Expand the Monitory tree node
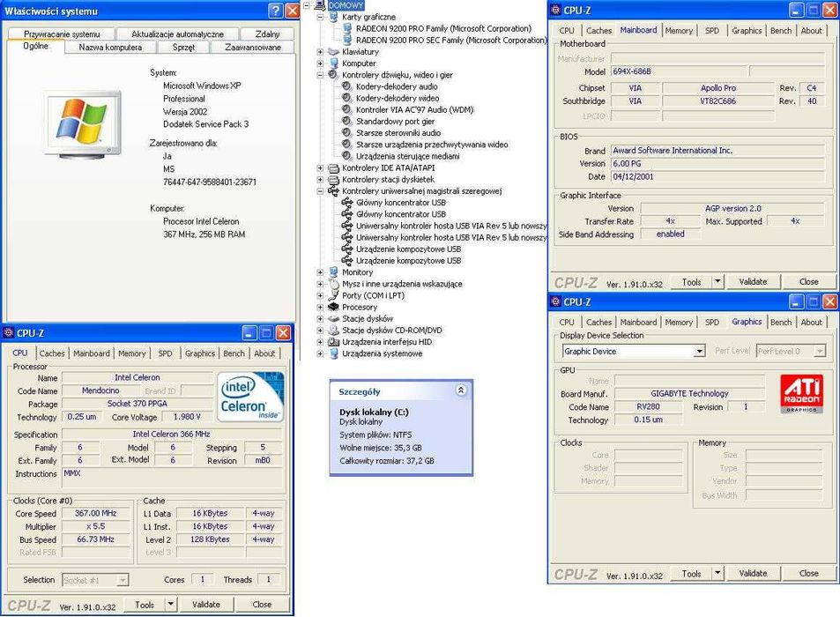 (320, 272)
